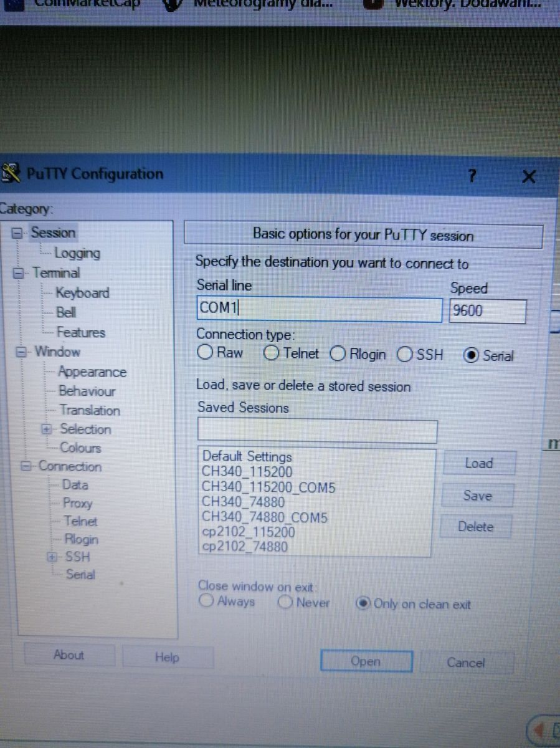This screenshot has height=748, width=560.
Task: Click the Cancel button
Action: pos(466,663)
